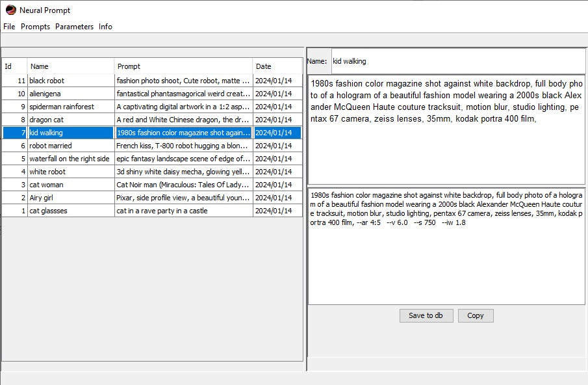Sort table by the Id column header

[x=14, y=66]
